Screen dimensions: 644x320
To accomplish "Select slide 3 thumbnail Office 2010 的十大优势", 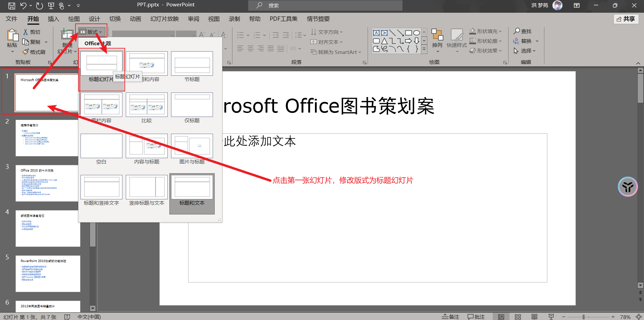I will (48, 183).
